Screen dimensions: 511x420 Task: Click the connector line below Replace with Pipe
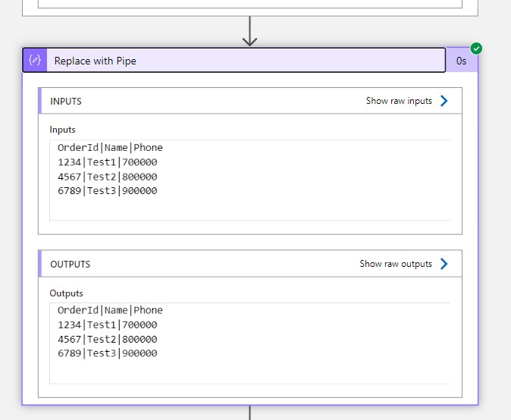tap(249, 413)
